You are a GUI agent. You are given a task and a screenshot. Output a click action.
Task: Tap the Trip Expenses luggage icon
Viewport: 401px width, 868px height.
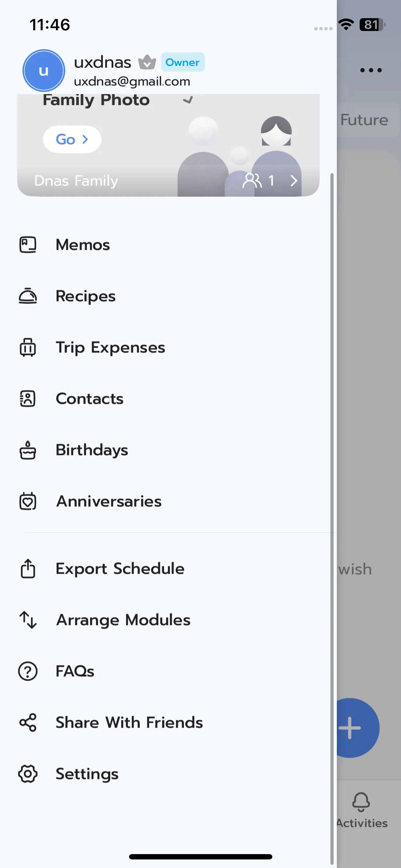[28, 347]
